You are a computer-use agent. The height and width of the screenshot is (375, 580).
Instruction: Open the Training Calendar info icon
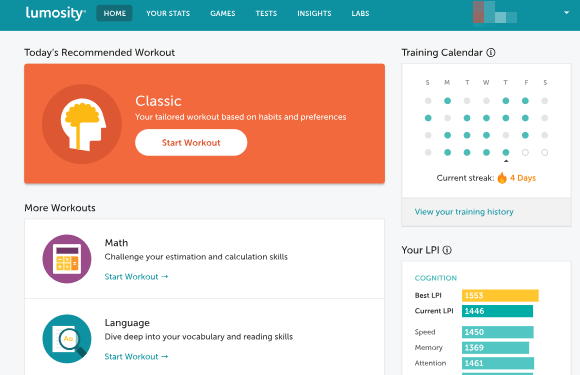[490, 53]
